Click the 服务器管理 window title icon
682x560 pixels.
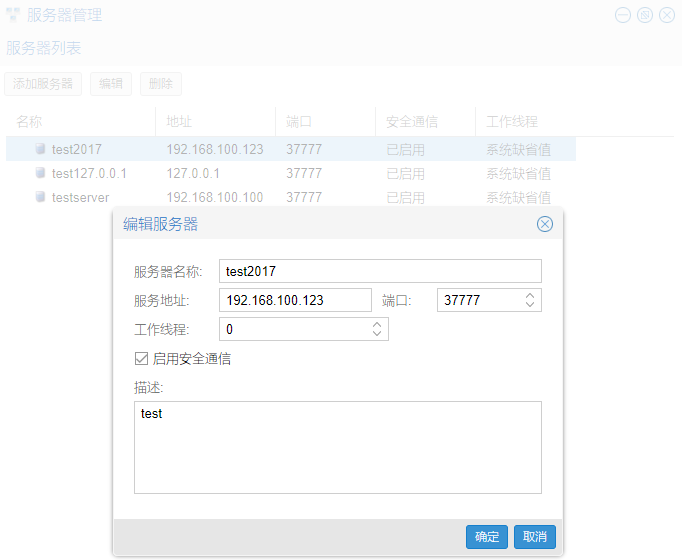[x=13, y=15]
